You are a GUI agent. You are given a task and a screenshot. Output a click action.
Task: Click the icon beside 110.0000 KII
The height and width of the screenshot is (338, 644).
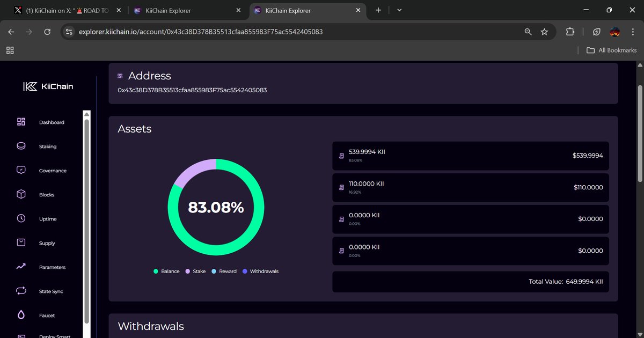click(341, 188)
